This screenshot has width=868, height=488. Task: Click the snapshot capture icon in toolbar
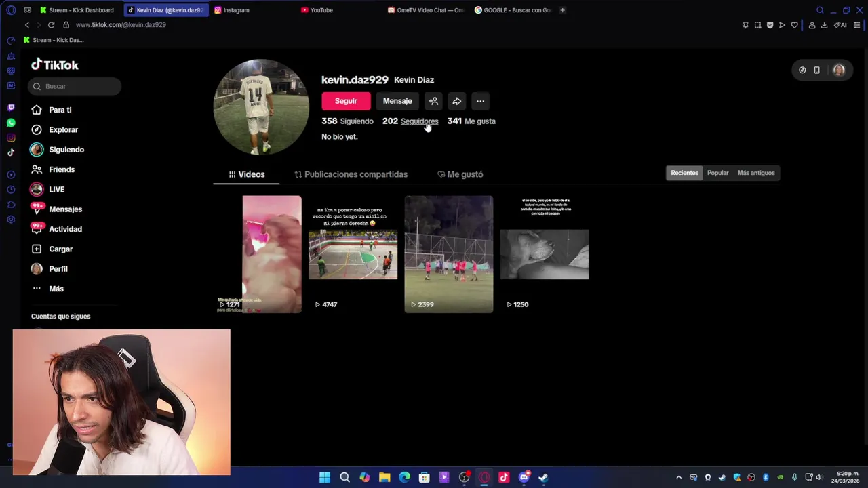click(x=757, y=25)
